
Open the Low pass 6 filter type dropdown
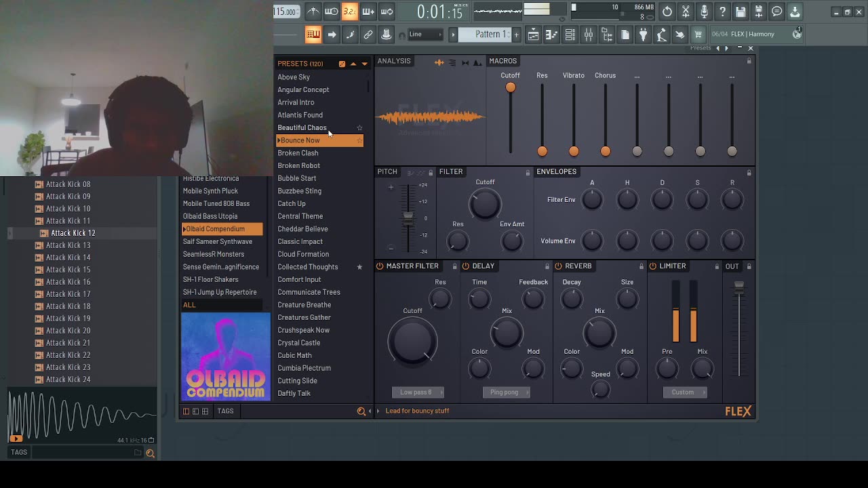click(x=418, y=392)
